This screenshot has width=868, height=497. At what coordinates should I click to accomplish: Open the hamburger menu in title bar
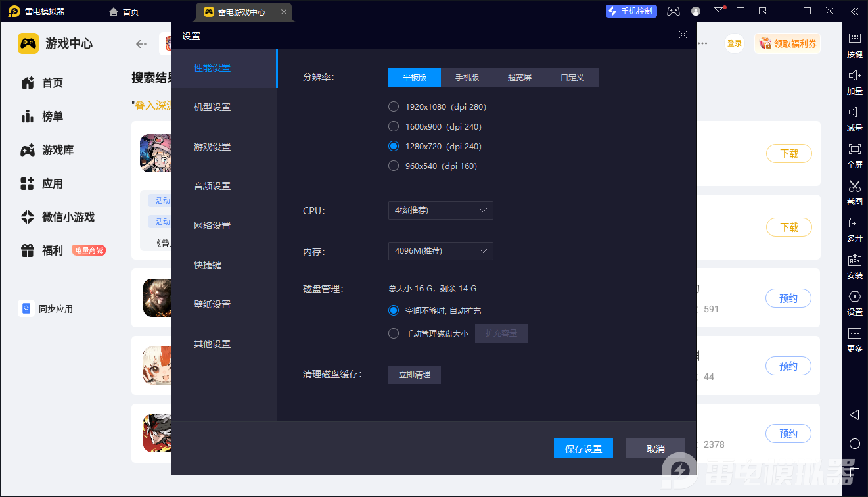741,11
